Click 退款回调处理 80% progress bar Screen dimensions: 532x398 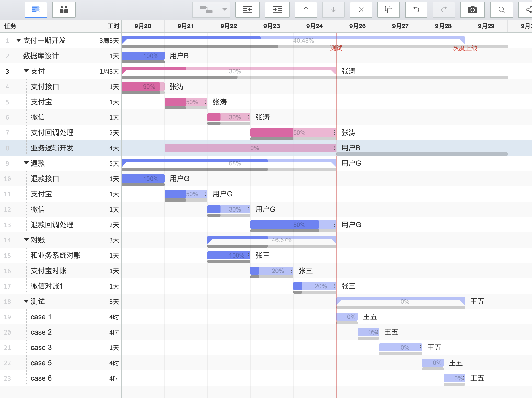(293, 225)
